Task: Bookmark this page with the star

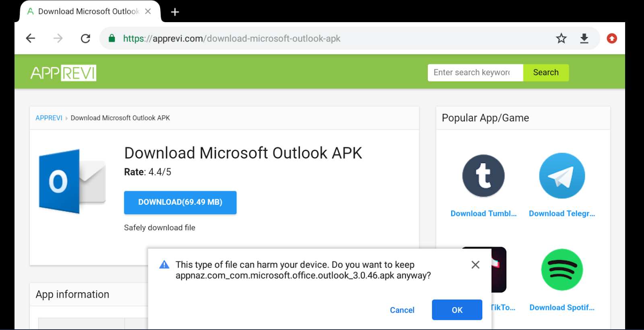Action: 561,38
